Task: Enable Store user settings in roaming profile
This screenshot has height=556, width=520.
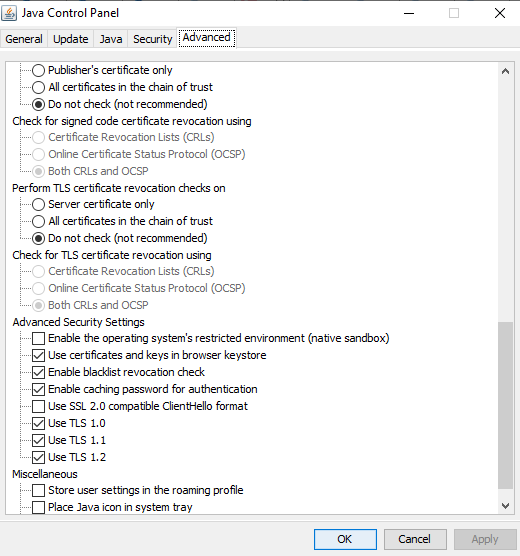Action: (x=38, y=490)
